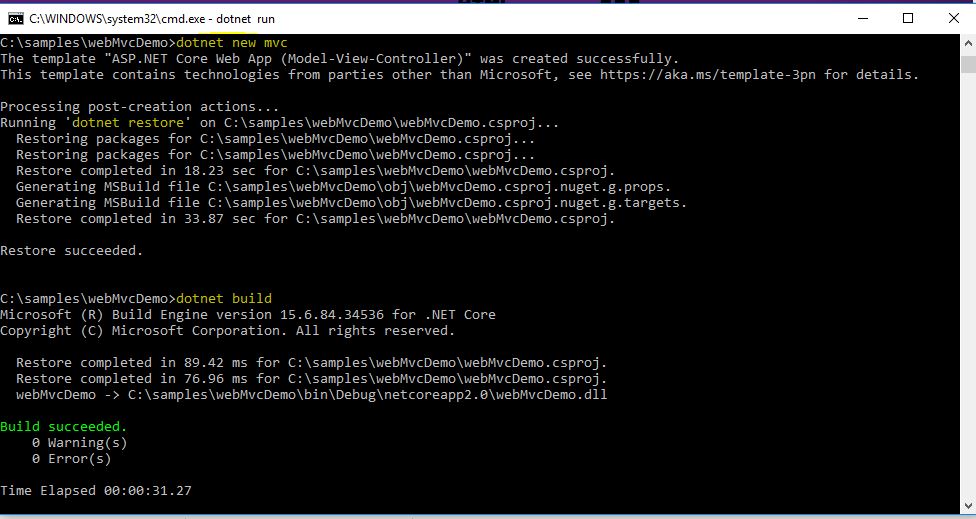Click the scrollbar up arrow
This screenshot has height=519, width=976.
coord(968,43)
